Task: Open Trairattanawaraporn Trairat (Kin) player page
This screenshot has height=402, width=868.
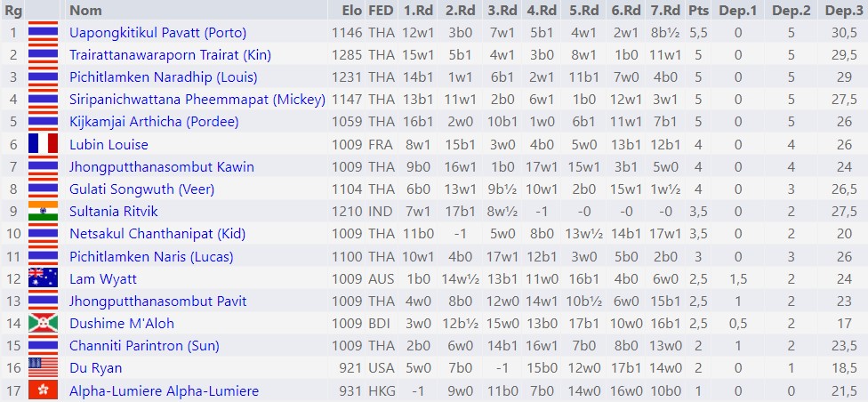Action: tap(170, 55)
